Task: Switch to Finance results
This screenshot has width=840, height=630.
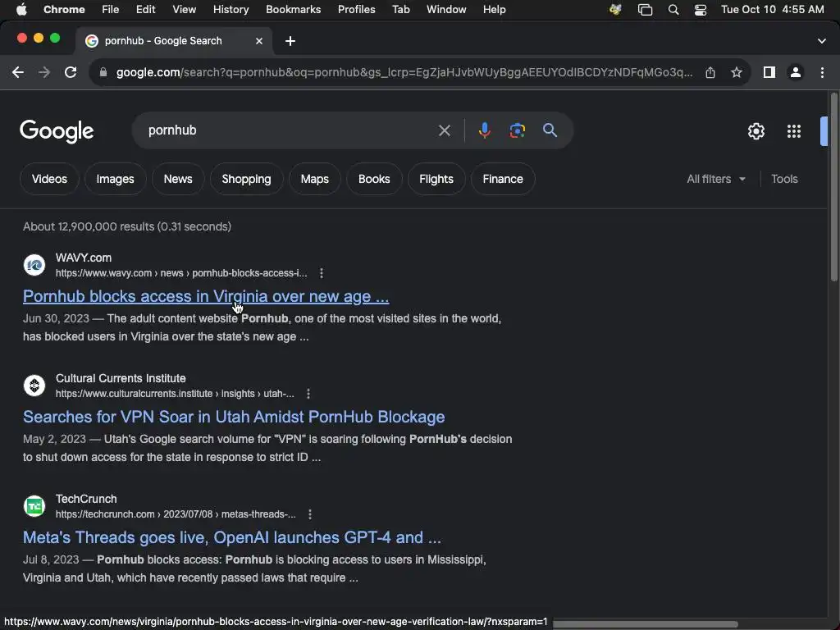Action: pos(503,179)
